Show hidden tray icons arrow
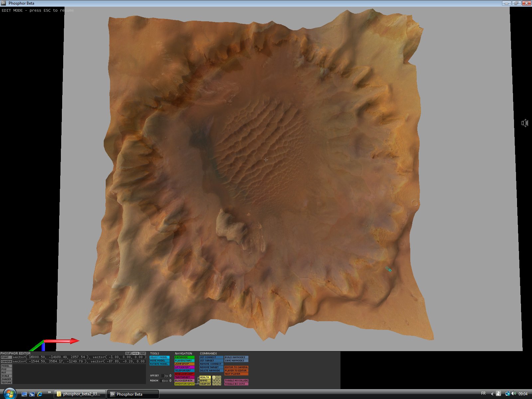 pos(492,394)
